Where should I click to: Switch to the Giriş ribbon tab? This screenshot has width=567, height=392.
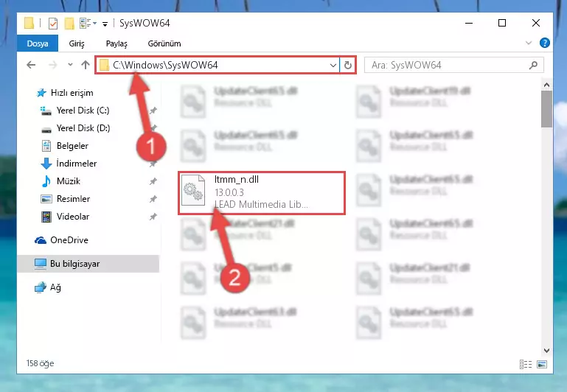(77, 43)
